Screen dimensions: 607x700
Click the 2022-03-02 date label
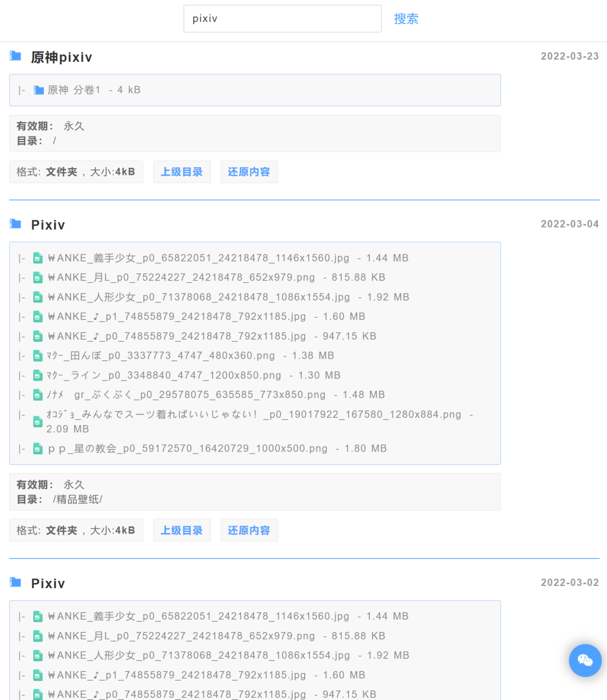tap(570, 582)
